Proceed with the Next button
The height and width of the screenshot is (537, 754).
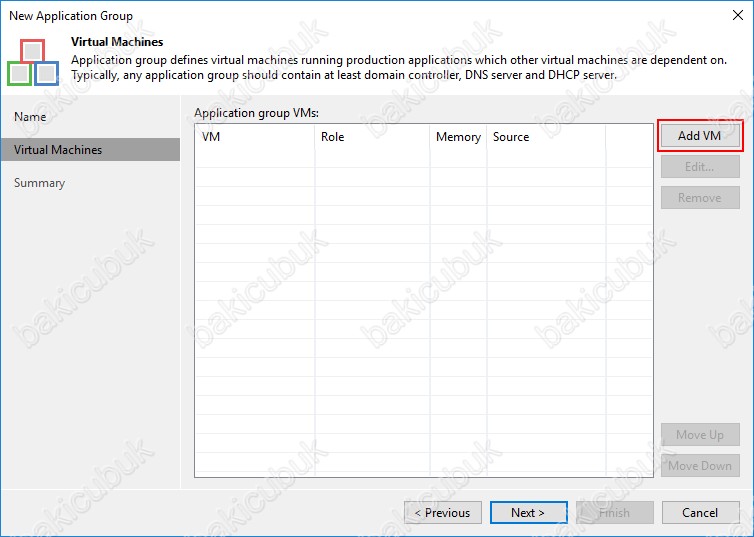point(528,512)
